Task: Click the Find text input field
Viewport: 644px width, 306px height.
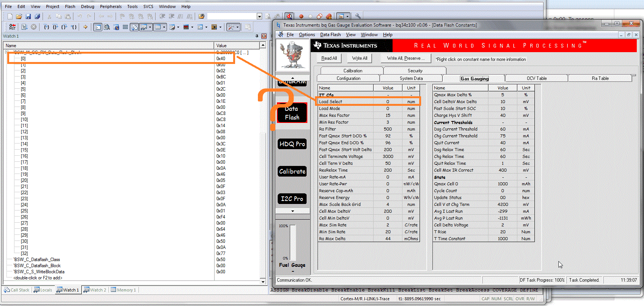Action: (x=232, y=16)
